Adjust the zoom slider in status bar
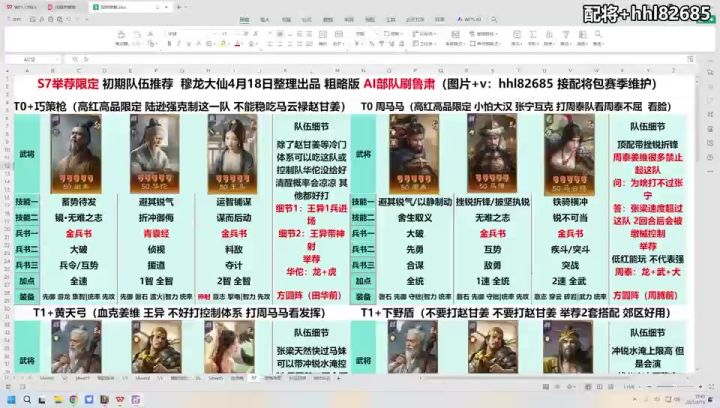Image resolution: width=720 pixels, height=408 pixels. point(674,387)
